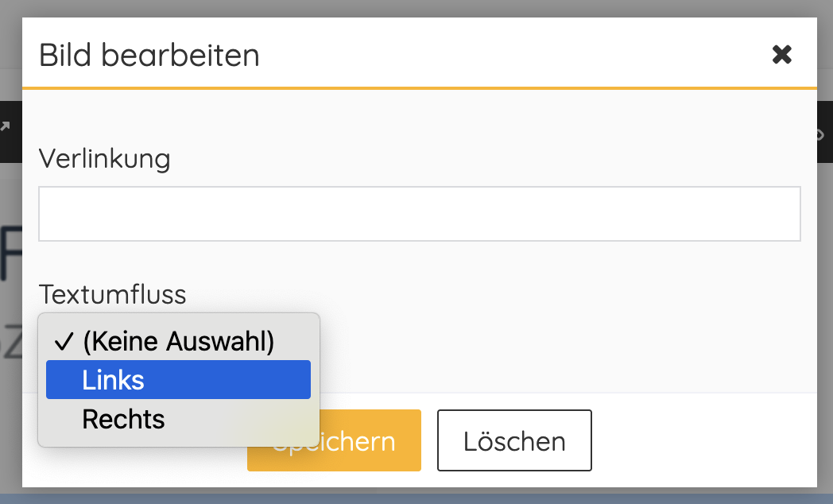The width and height of the screenshot is (833, 504).
Task: Click the Verlinkung text input field
Action: 419,214
